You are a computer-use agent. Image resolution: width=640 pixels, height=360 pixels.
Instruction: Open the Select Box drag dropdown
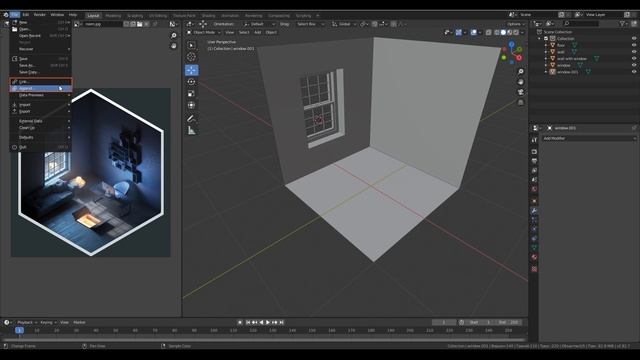pos(310,24)
